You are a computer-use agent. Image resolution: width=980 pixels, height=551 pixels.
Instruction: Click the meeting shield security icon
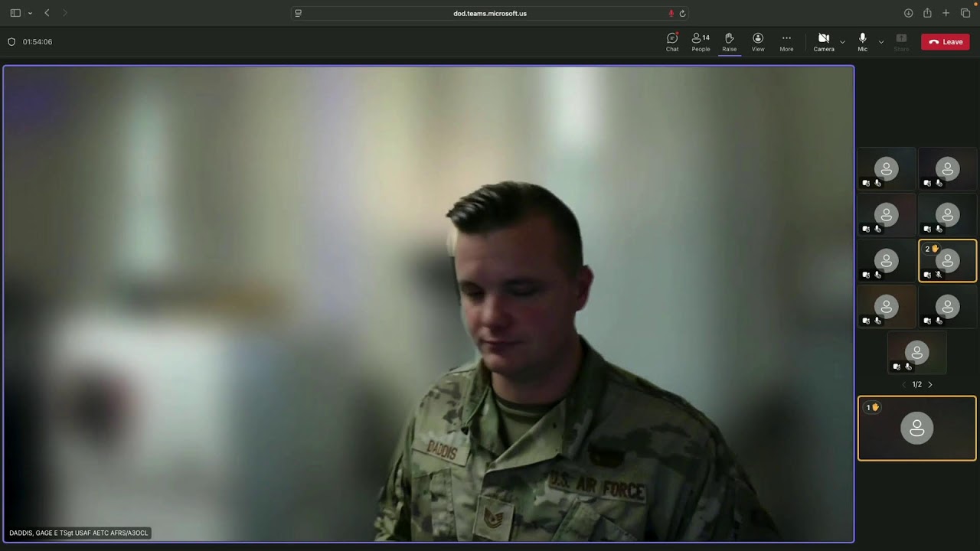(11, 42)
